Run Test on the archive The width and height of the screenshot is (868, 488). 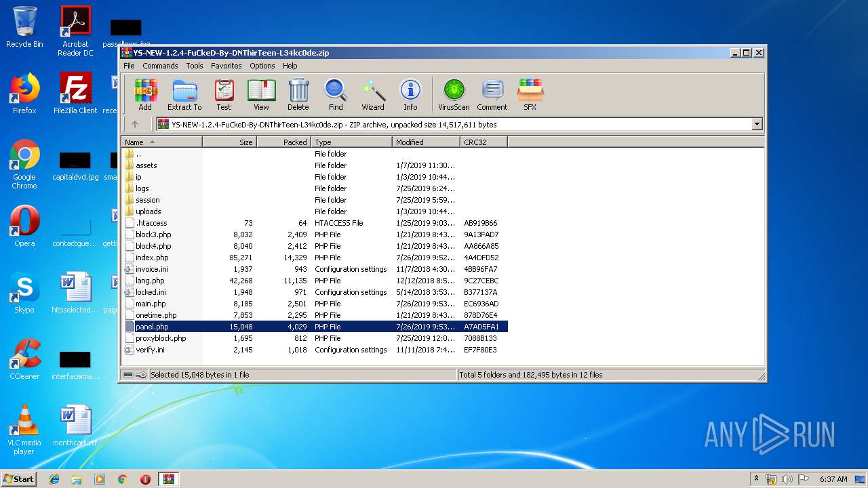pos(224,94)
